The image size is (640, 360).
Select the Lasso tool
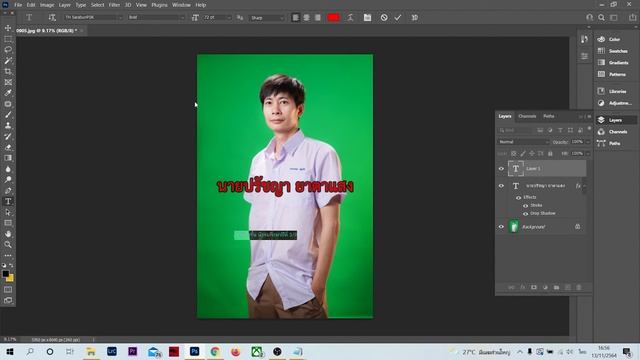[x=8, y=49]
